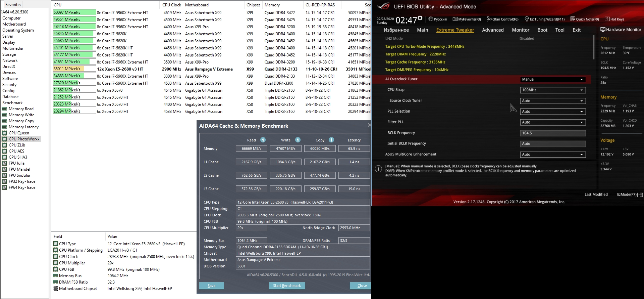Change BIOS language via the Русский globe
The image size is (644, 299).
[437, 19]
